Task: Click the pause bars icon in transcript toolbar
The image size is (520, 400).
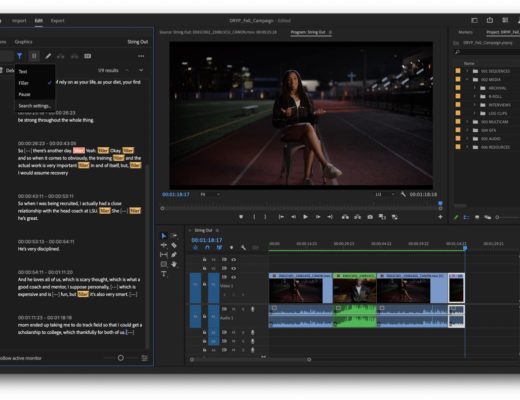Action: click(x=34, y=56)
